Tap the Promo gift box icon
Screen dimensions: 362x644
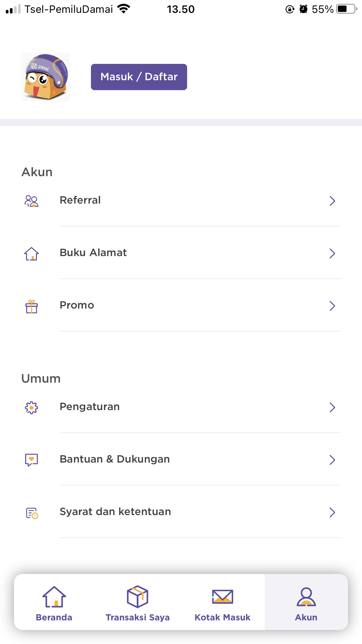click(31, 307)
